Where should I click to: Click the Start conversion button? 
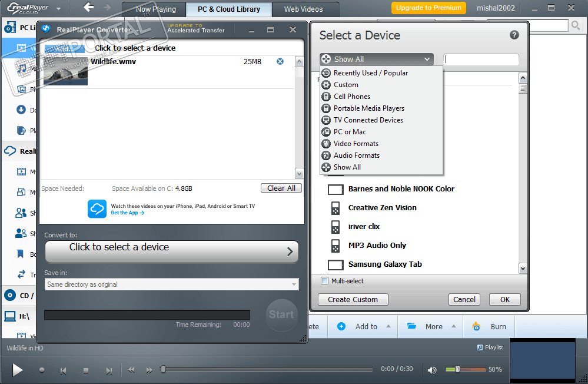281,314
